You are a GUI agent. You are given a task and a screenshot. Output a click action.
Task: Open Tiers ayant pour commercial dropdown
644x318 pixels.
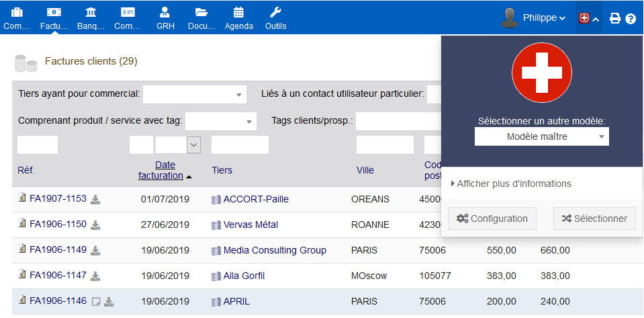coord(194,95)
